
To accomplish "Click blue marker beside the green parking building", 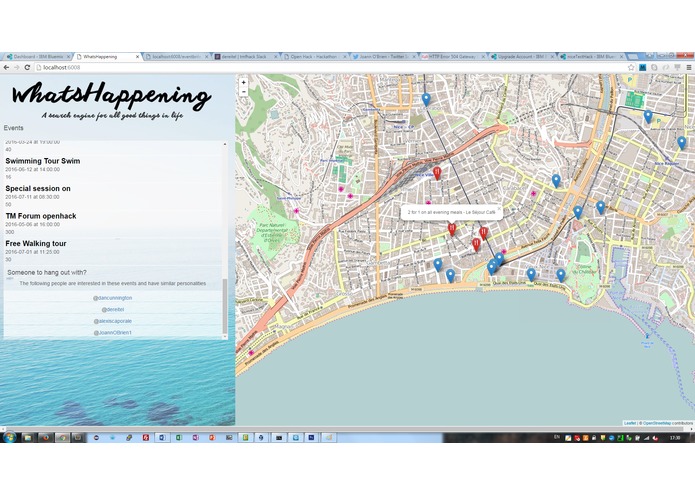I will coord(648,117).
